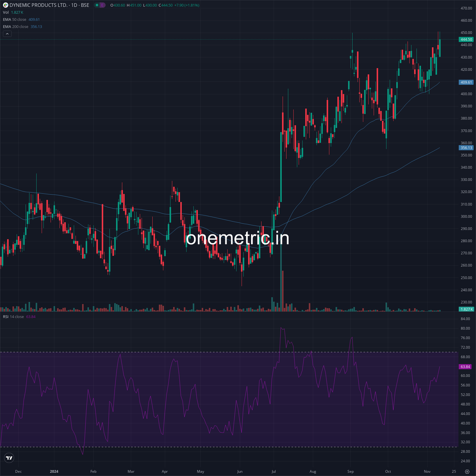
Task: Click the Nov label on time axis
Action: (427, 472)
